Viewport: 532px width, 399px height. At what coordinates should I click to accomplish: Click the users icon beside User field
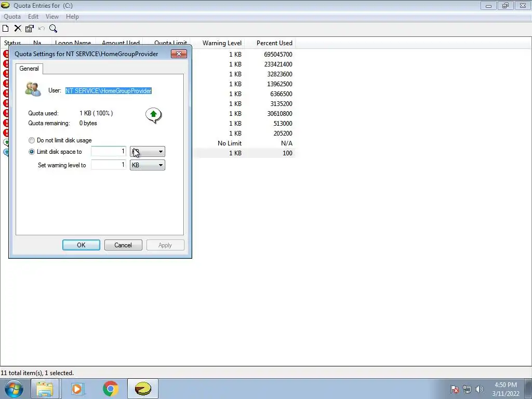point(33,89)
